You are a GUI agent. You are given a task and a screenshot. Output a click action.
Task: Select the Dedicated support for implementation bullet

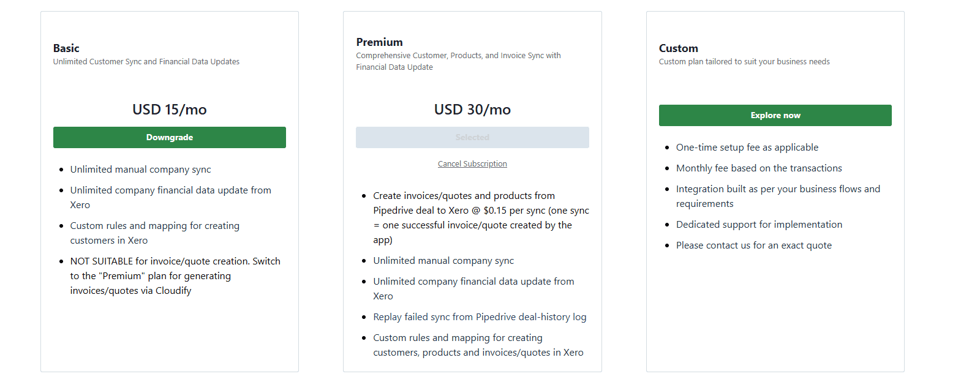point(759,224)
